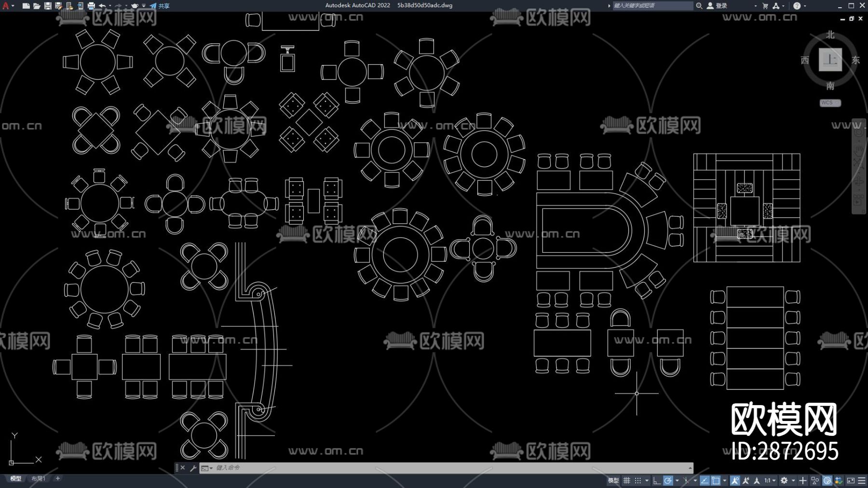Customize the Quick Access Toolbar
Viewport: 868px width, 488px height.
[144, 6]
